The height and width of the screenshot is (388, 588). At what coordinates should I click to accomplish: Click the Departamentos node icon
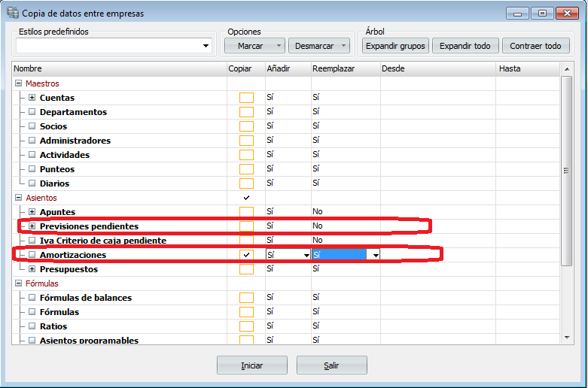click(x=32, y=111)
